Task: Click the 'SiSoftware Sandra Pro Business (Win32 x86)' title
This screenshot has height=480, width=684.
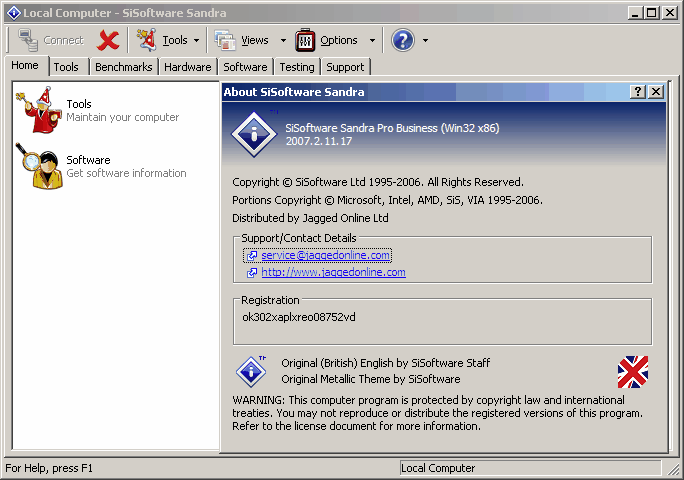Action: pyautogui.click(x=392, y=128)
